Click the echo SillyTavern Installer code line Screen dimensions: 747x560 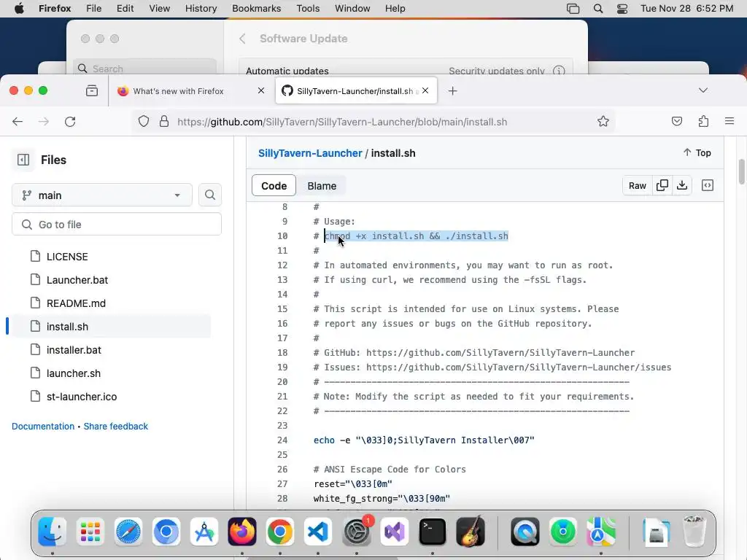(424, 440)
